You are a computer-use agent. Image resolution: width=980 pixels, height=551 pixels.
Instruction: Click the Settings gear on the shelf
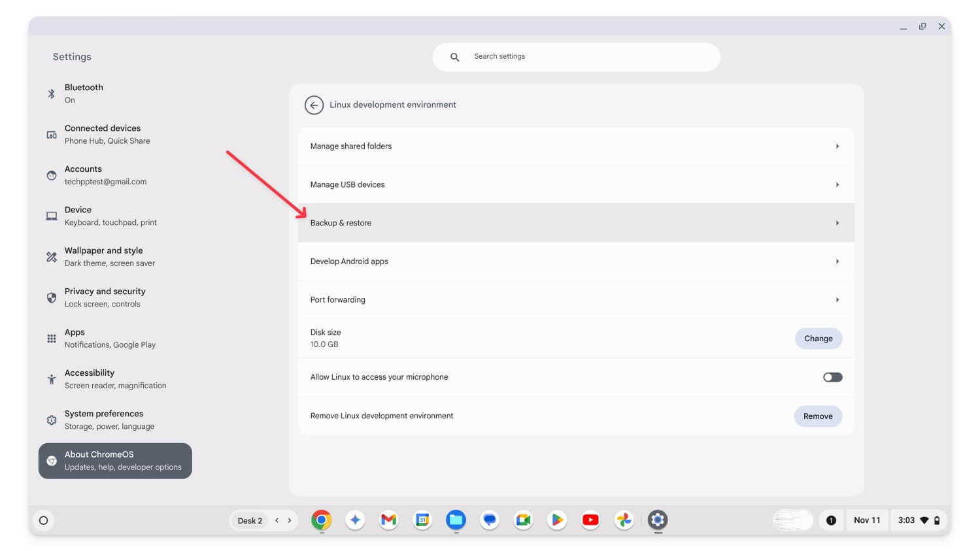pos(658,520)
